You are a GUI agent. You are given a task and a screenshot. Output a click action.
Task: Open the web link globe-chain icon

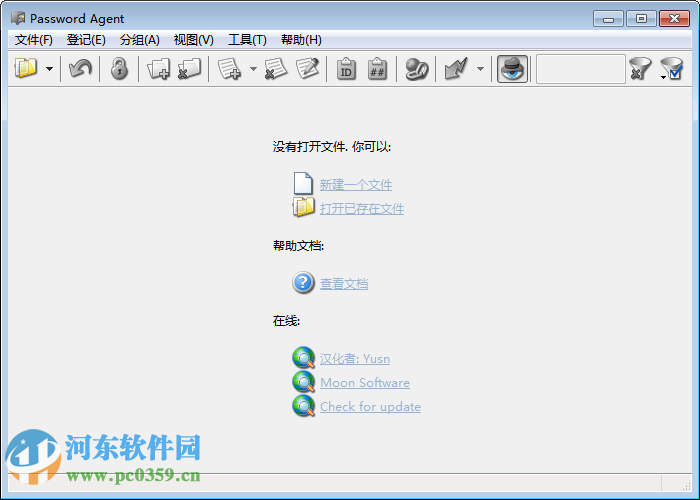click(x=417, y=69)
